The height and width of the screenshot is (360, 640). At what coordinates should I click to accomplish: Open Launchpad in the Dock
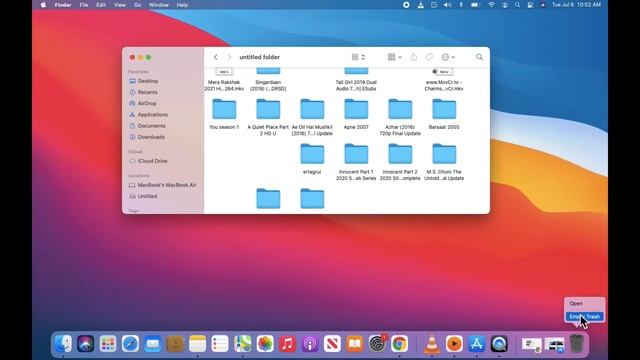coord(108,344)
